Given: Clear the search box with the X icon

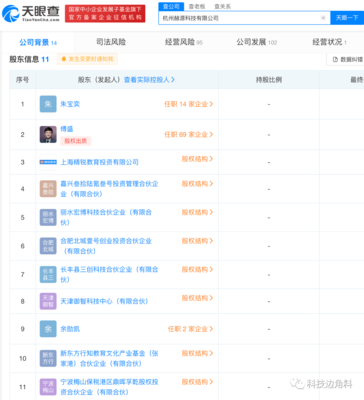Looking at the screenshot, I should coord(323,18).
